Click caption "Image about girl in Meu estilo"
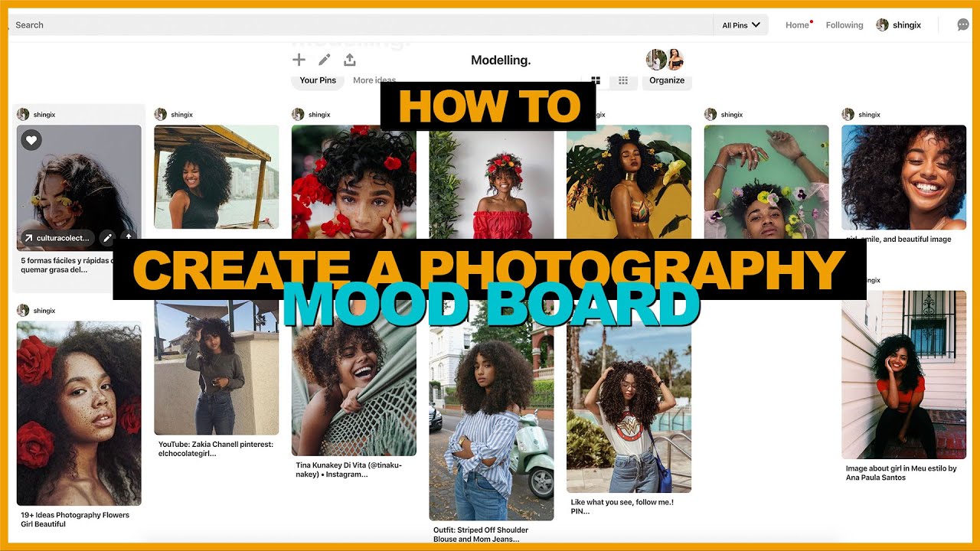980x551 pixels. point(895,468)
